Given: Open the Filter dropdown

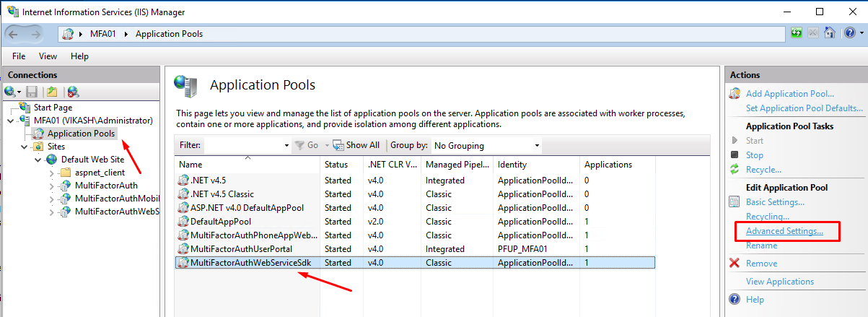Looking at the screenshot, I should pyautogui.click(x=286, y=145).
